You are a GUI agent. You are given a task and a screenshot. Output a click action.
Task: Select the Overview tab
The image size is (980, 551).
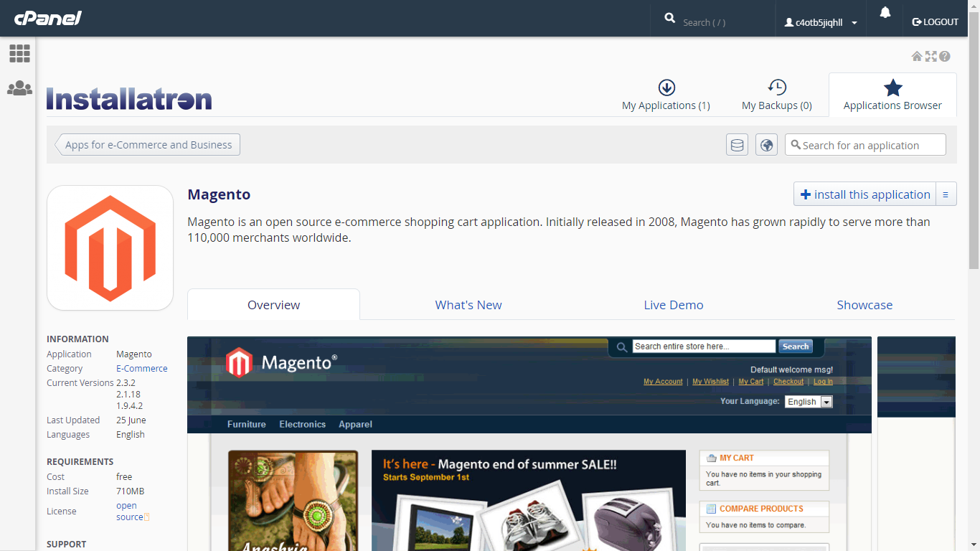273,305
